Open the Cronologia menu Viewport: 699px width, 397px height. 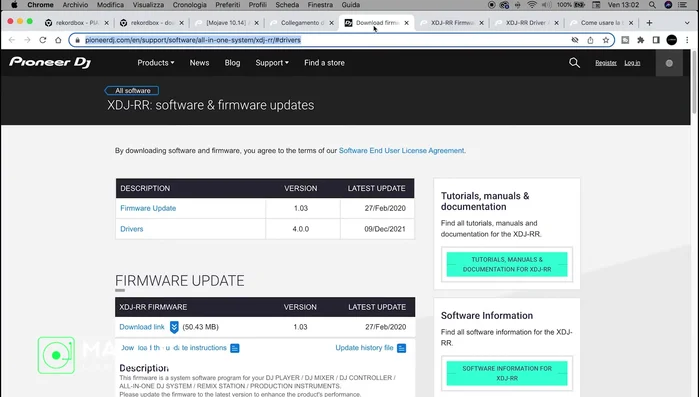pyautogui.click(x=189, y=5)
